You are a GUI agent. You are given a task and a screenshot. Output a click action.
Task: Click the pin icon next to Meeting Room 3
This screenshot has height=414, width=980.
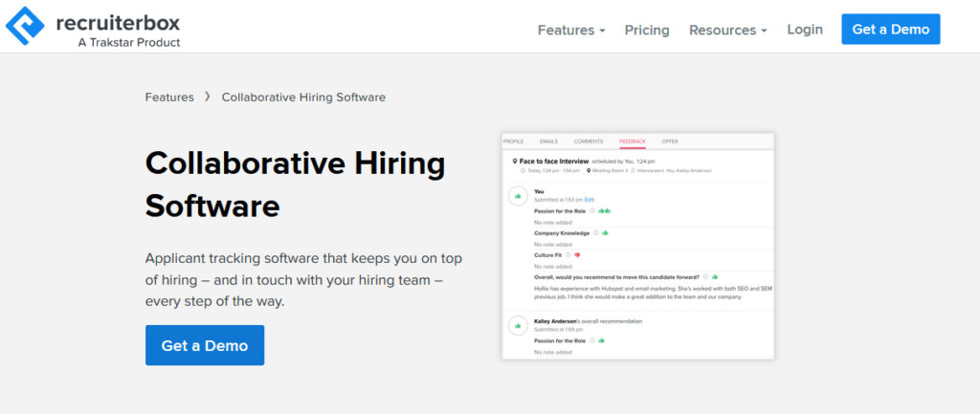(x=589, y=170)
